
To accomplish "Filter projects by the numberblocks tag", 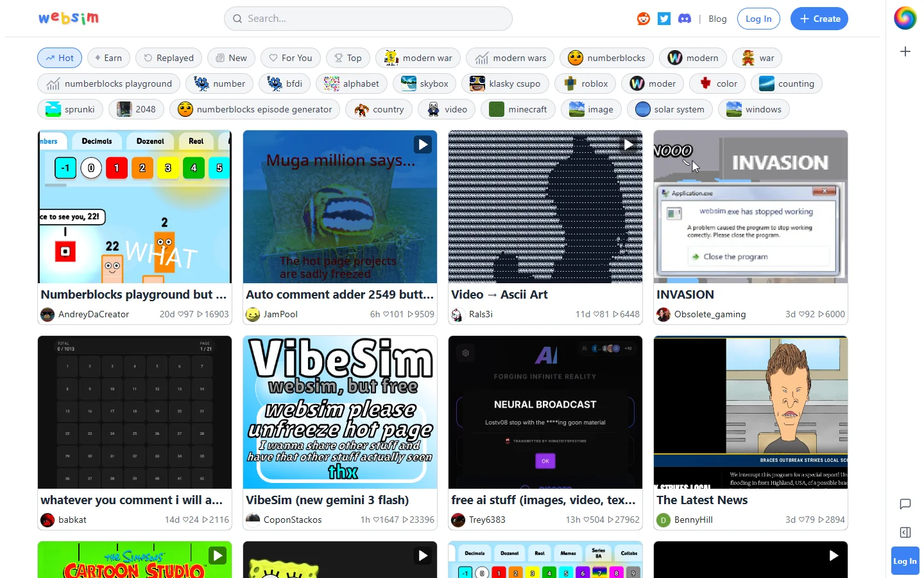I will (606, 58).
